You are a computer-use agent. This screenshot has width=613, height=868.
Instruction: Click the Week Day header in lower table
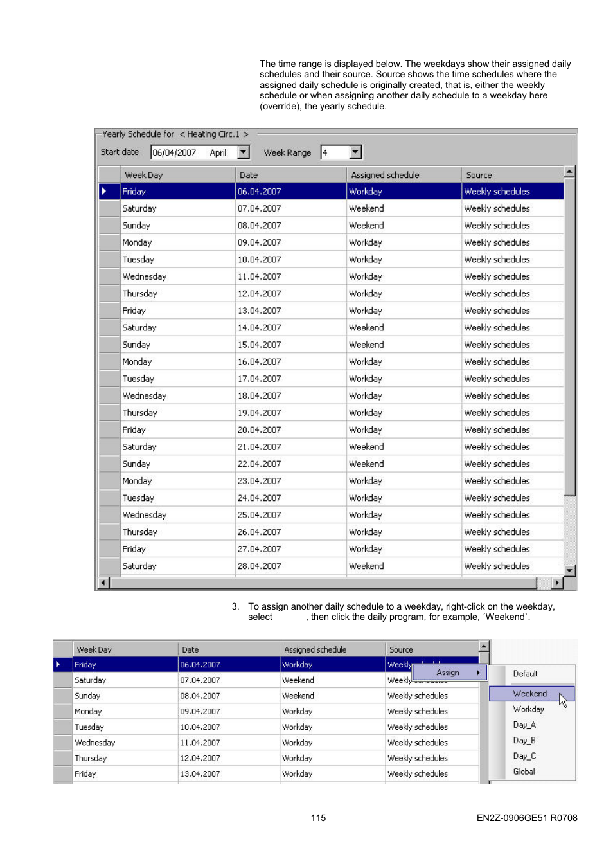[x=125, y=649]
